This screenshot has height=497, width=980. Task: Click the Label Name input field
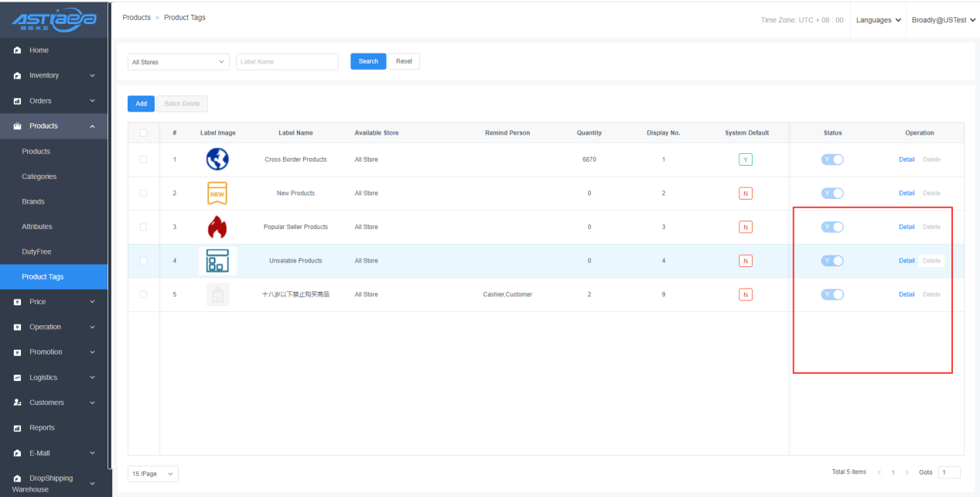coord(287,62)
